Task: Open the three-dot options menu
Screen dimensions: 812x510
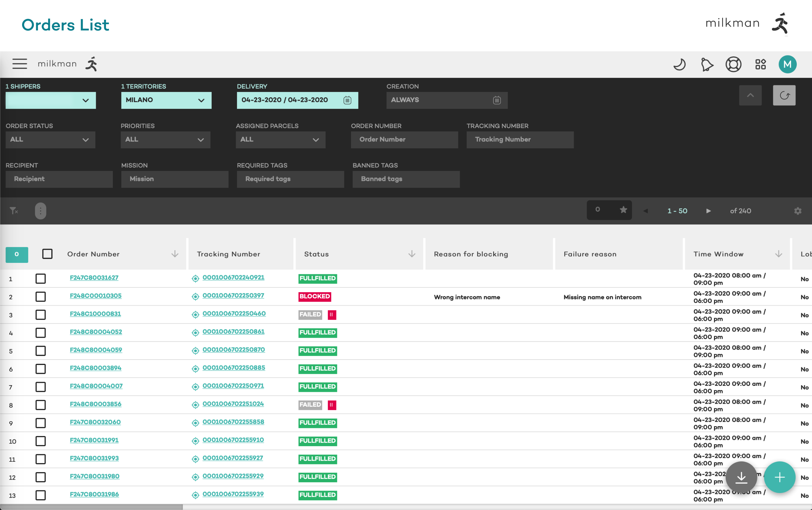Action: pyautogui.click(x=41, y=211)
